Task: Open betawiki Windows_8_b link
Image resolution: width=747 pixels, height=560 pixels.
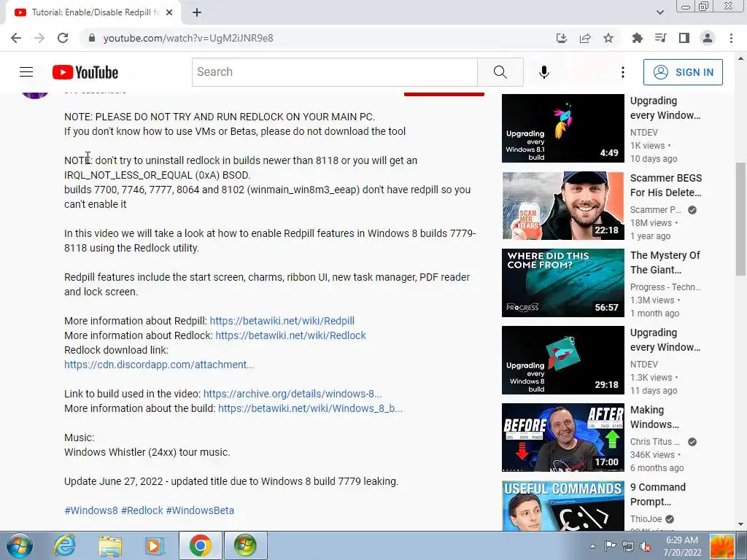Action: [x=310, y=408]
